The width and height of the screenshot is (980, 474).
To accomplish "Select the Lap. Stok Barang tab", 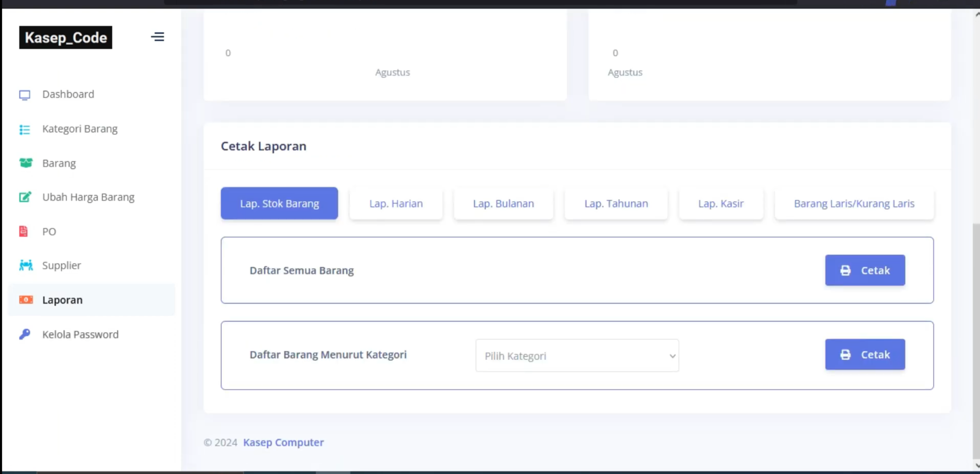I will click(x=279, y=203).
